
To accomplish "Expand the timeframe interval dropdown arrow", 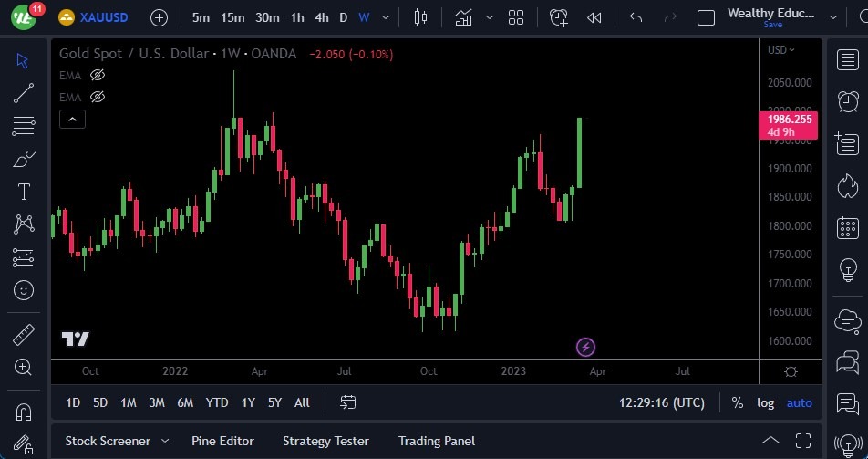I will point(387,17).
